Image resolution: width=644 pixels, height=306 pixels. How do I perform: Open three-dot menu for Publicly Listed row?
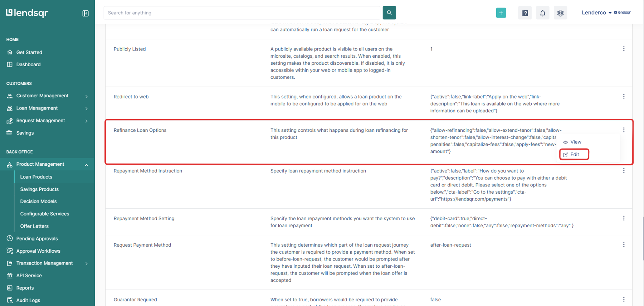click(624, 49)
